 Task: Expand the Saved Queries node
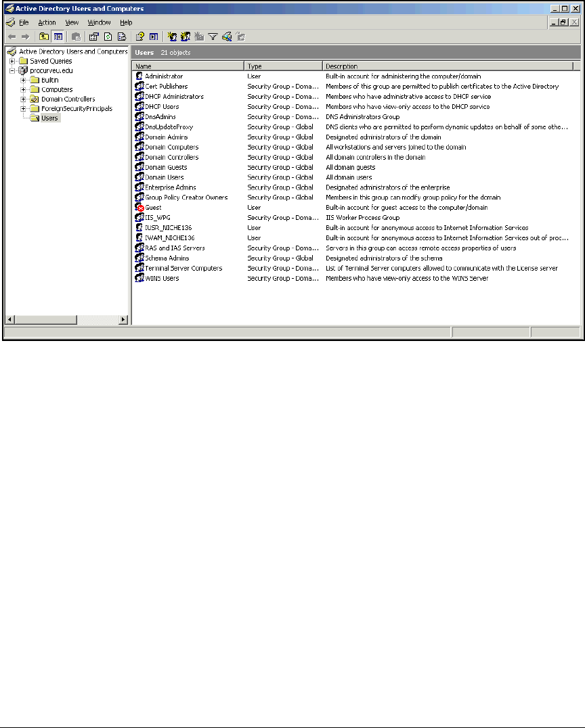pyautogui.click(x=12, y=61)
